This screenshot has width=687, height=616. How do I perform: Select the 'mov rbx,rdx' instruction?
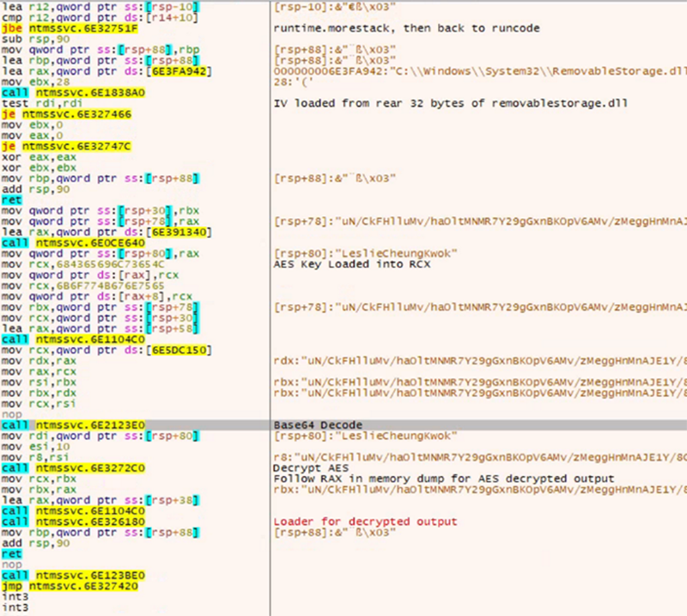[39, 393]
